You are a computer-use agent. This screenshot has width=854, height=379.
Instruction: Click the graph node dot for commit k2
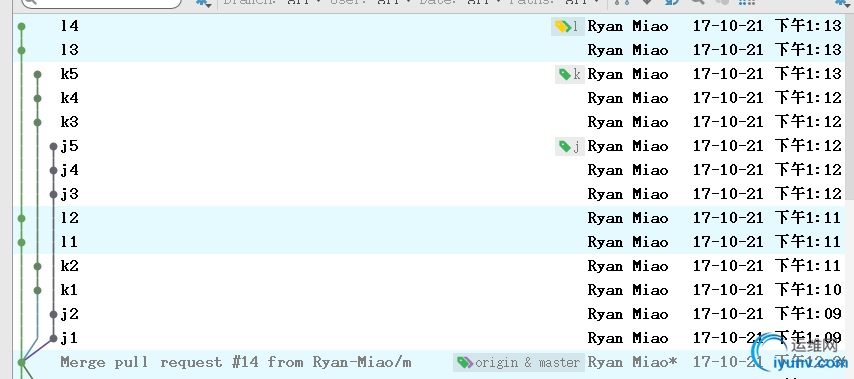pyautogui.click(x=38, y=266)
